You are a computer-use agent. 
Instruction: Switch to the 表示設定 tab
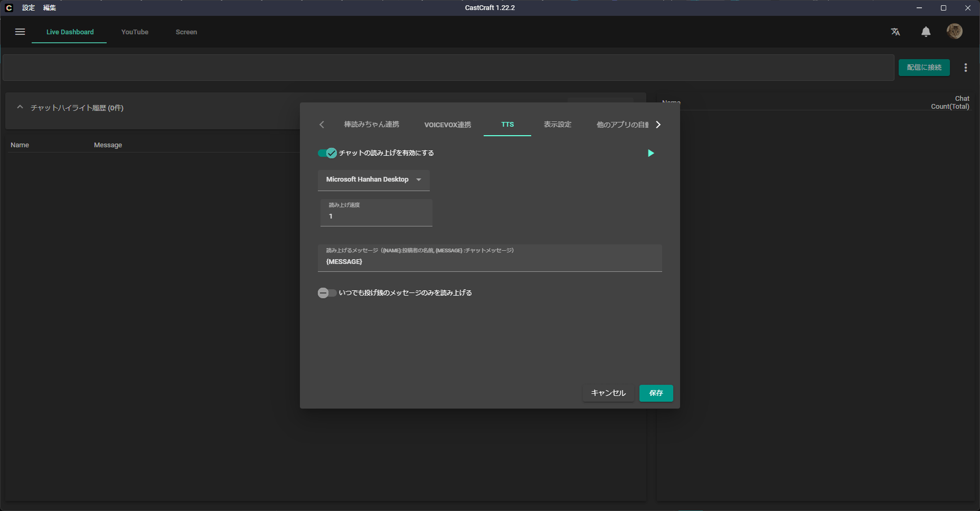tap(557, 125)
